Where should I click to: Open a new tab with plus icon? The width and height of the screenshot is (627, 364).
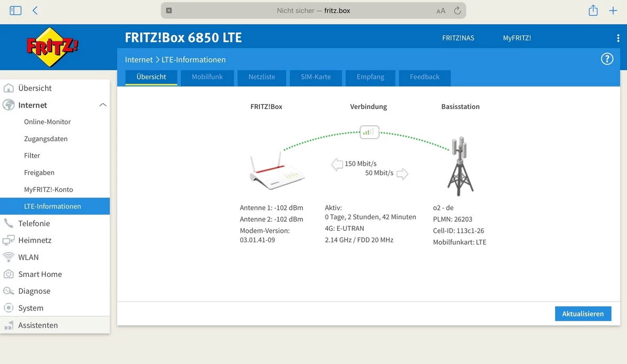click(x=613, y=11)
